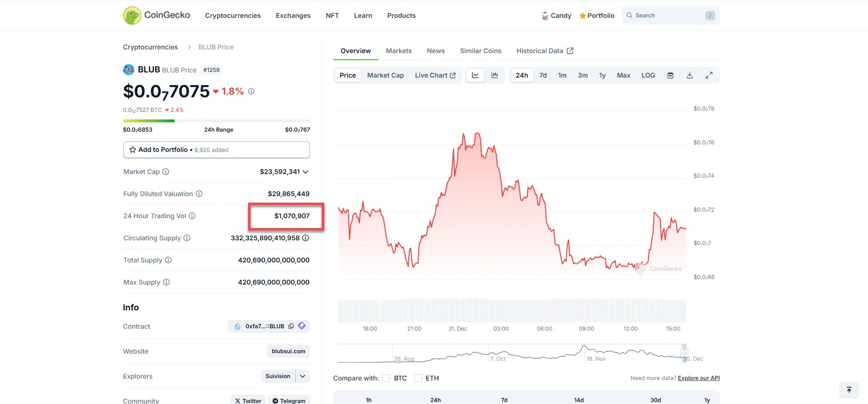Screen dimensions: 868x404
Task: Expand the Market Cap details chevron
Action: coord(305,172)
